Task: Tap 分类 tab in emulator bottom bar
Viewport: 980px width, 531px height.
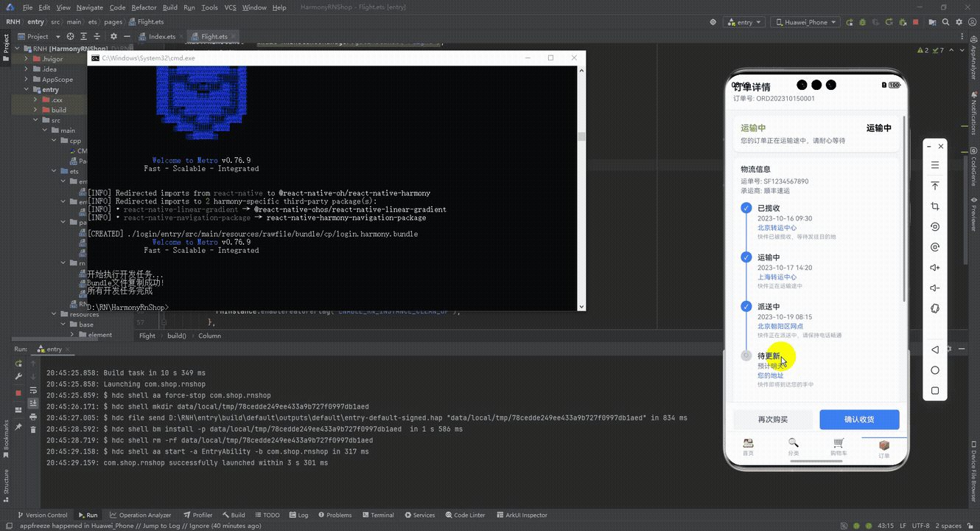Action: pyautogui.click(x=793, y=447)
